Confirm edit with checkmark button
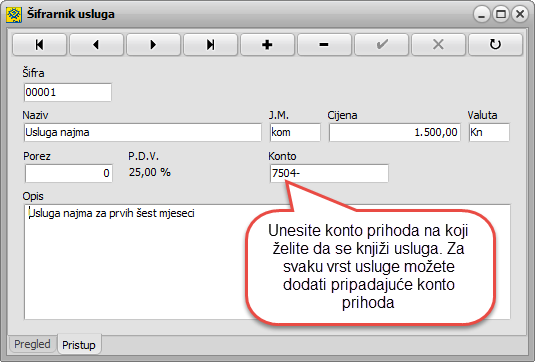This screenshot has height=362, width=535. [381, 44]
